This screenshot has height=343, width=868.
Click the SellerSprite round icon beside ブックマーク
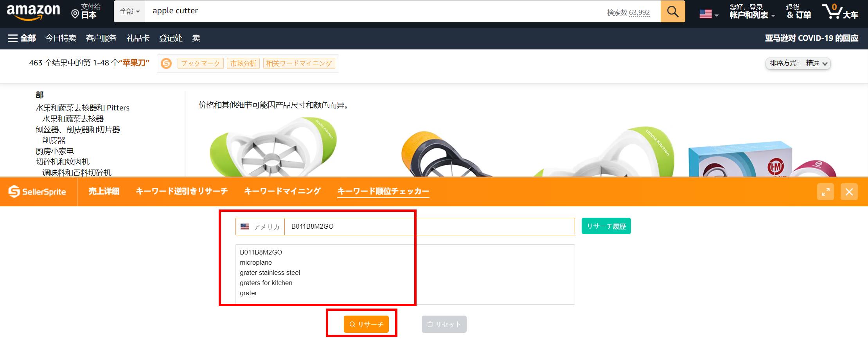(x=166, y=63)
